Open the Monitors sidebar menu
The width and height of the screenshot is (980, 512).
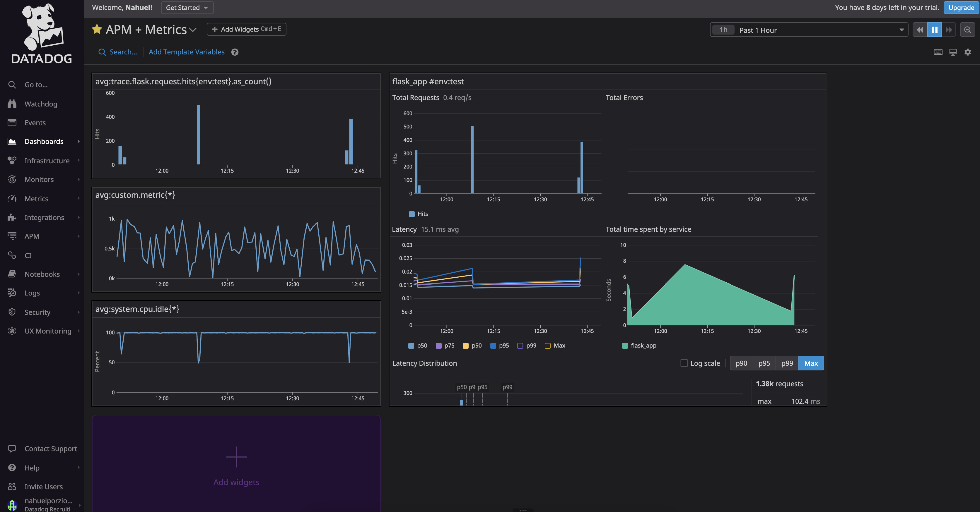(39, 179)
